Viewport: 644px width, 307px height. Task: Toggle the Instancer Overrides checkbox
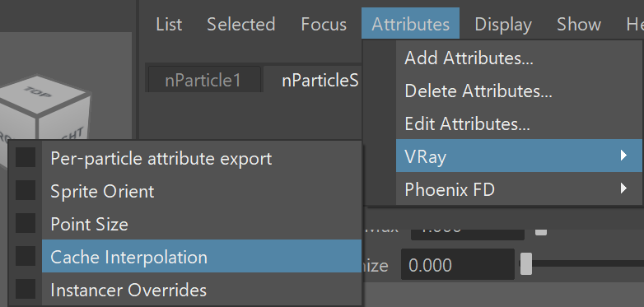click(x=26, y=290)
